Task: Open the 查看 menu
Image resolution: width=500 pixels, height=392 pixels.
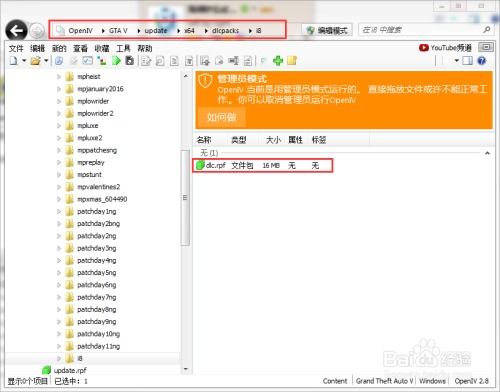Action: (80, 49)
